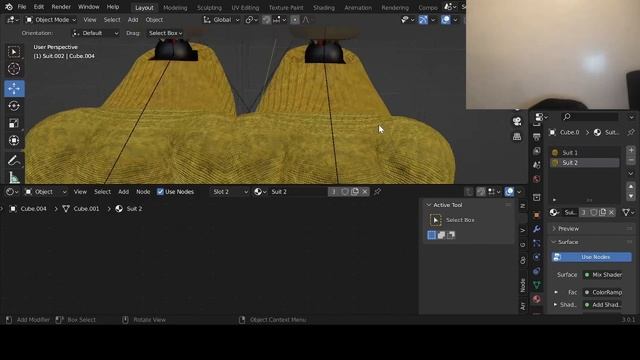The width and height of the screenshot is (640, 360).
Task: Open the File menu
Action: click(22, 7)
